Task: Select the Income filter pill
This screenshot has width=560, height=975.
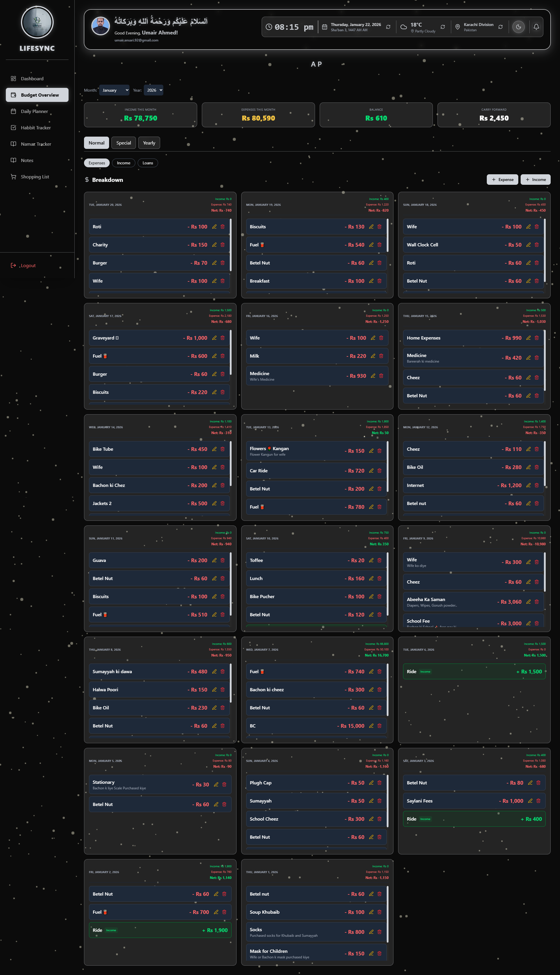Action: click(123, 163)
